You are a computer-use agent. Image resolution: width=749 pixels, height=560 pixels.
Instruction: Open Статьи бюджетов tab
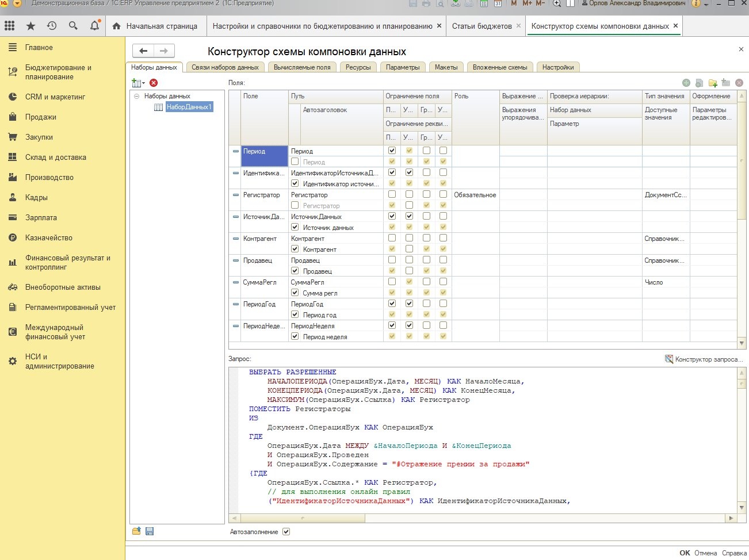[482, 26]
